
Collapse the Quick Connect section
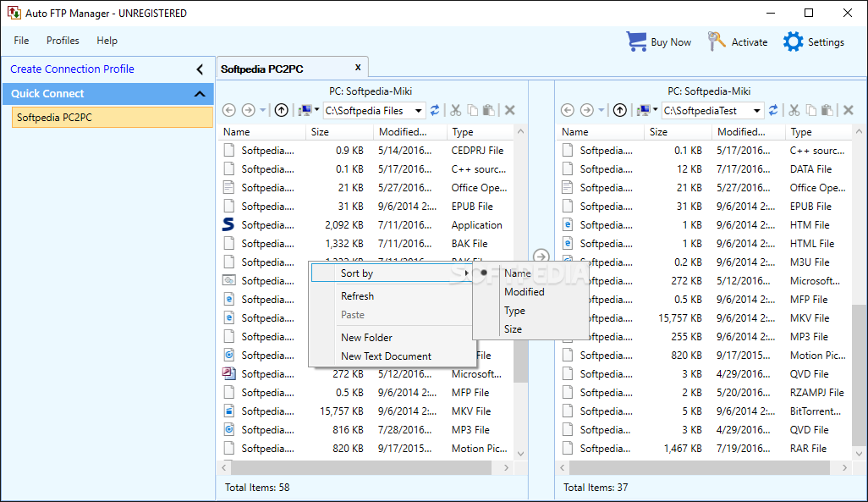200,94
